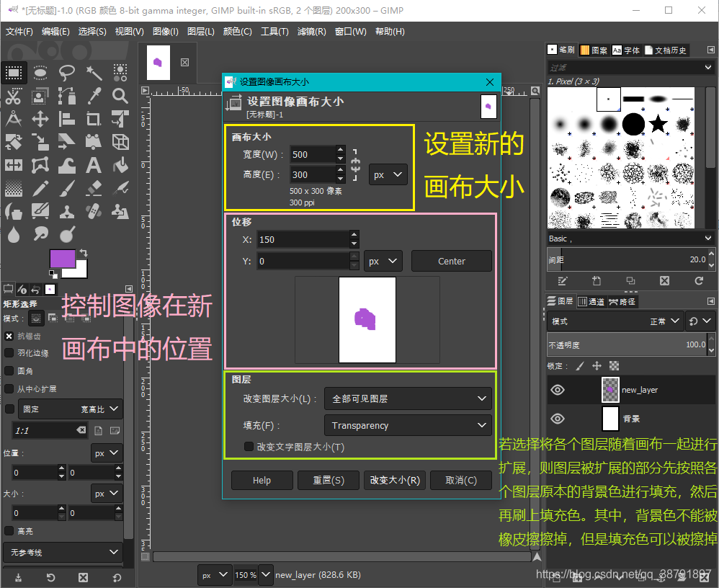Image resolution: width=719 pixels, height=588 pixels.
Task: Select the Ellipse Select tool
Action: coord(40,73)
